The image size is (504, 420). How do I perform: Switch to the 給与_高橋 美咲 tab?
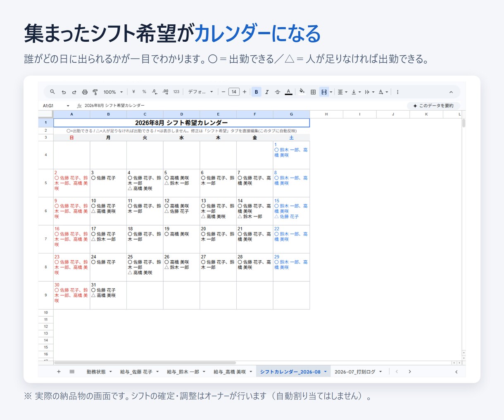coord(233,372)
